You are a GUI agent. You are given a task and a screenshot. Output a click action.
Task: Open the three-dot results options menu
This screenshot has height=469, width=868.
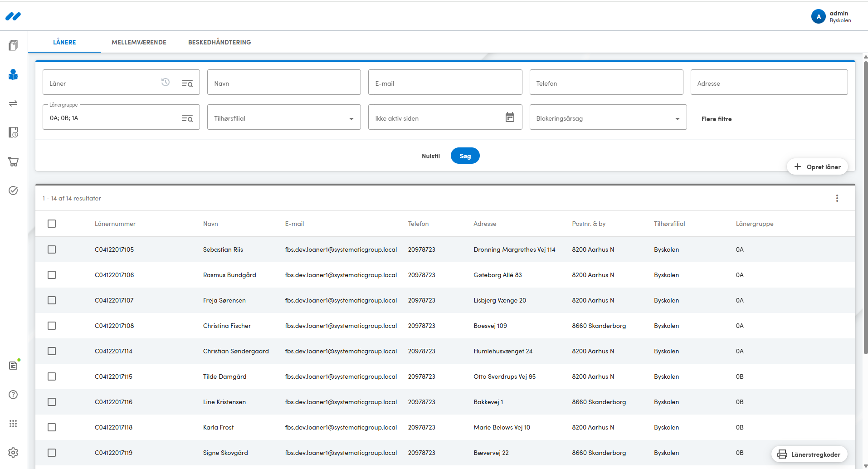click(837, 198)
